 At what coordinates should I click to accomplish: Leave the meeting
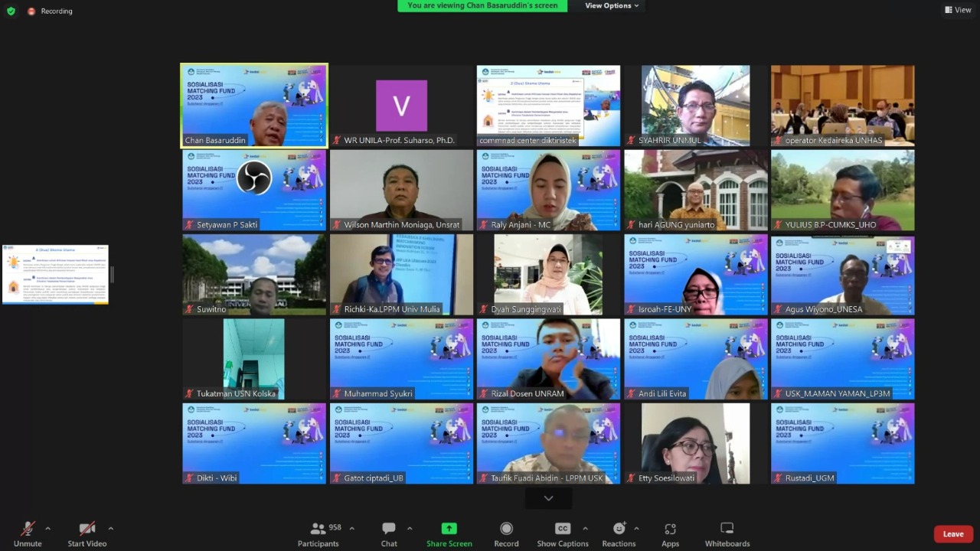click(953, 534)
